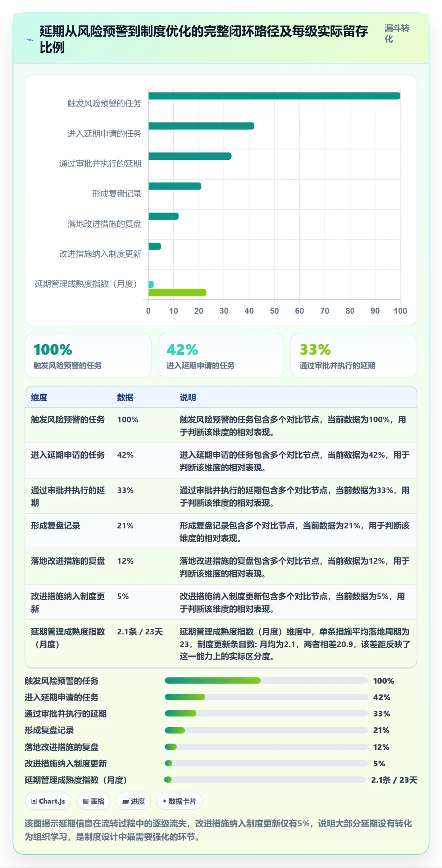Click the 落地改进措施的复盘 chart bar
This screenshot has height=868, width=442.
[x=164, y=216]
